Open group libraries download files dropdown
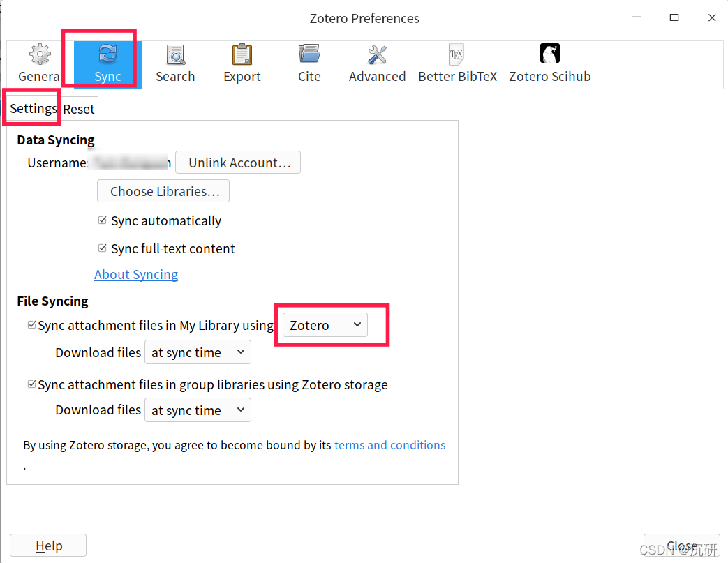The image size is (728, 563). (198, 410)
